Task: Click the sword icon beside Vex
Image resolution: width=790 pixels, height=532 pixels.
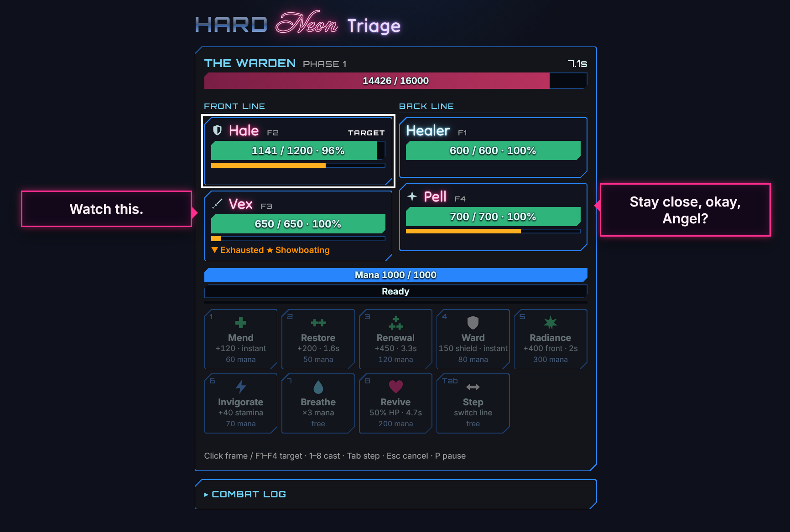Action: click(218, 203)
